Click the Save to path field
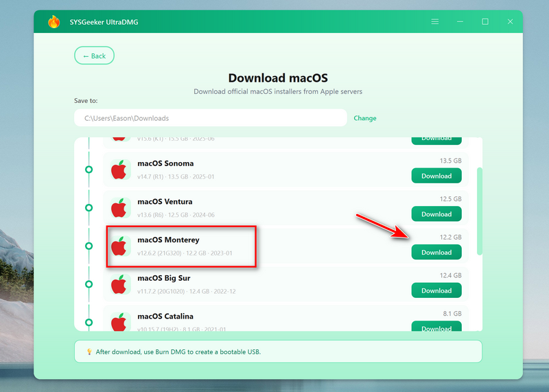Screen dimensions: 549x392 (x=210, y=118)
